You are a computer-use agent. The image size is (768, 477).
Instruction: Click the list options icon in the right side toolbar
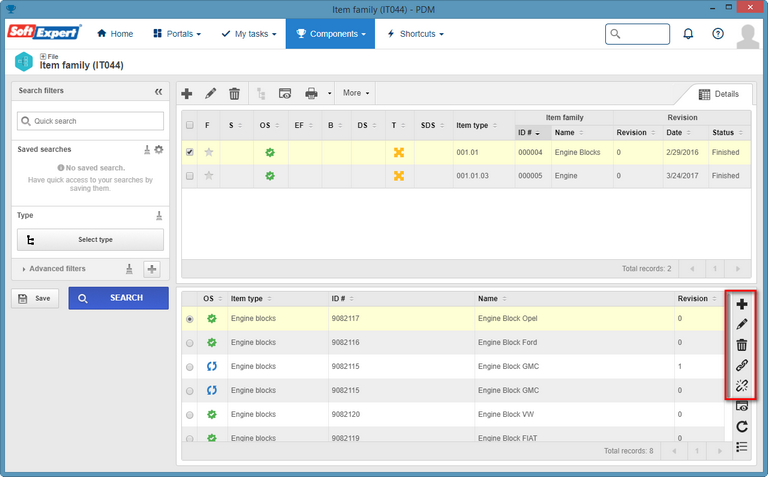pos(742,447)
